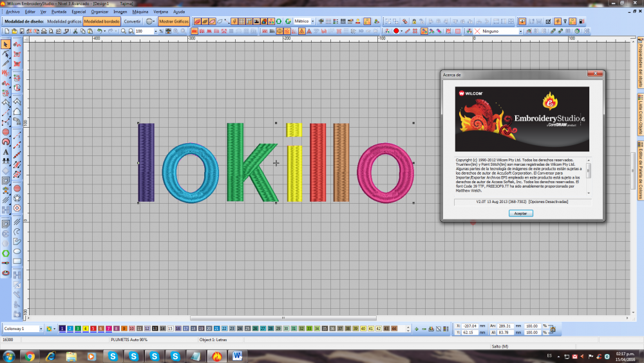Click the green hexagon tool icon

[5, 253]
